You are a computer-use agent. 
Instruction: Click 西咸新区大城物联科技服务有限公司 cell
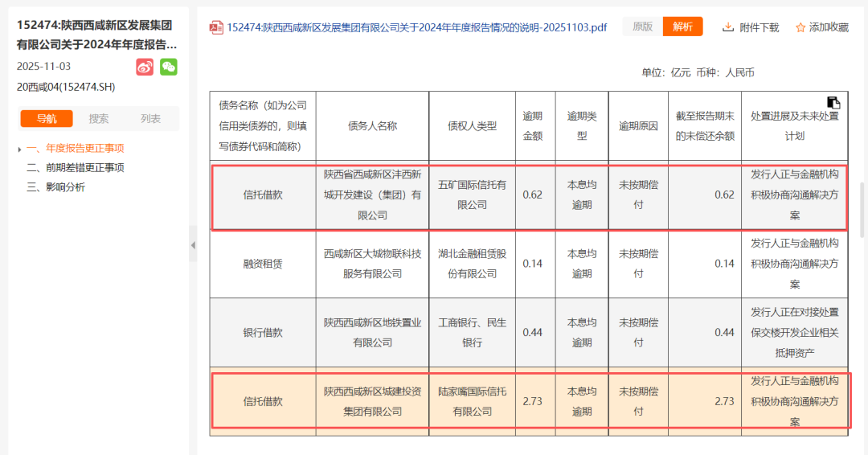[373, 264]
